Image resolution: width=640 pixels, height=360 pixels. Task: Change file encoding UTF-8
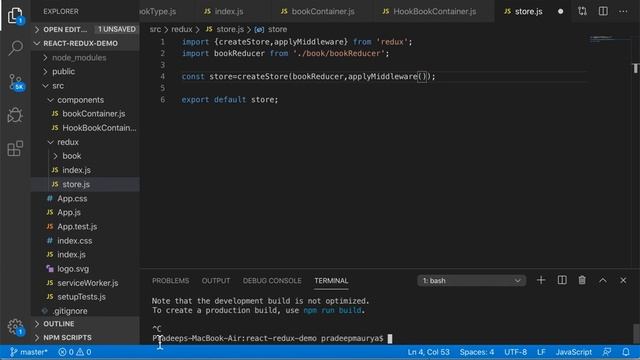click(x=516, y=352)
